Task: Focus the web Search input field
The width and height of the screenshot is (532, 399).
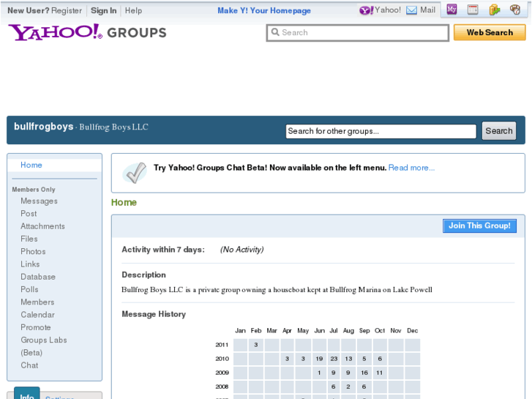Action: (358, 33)
